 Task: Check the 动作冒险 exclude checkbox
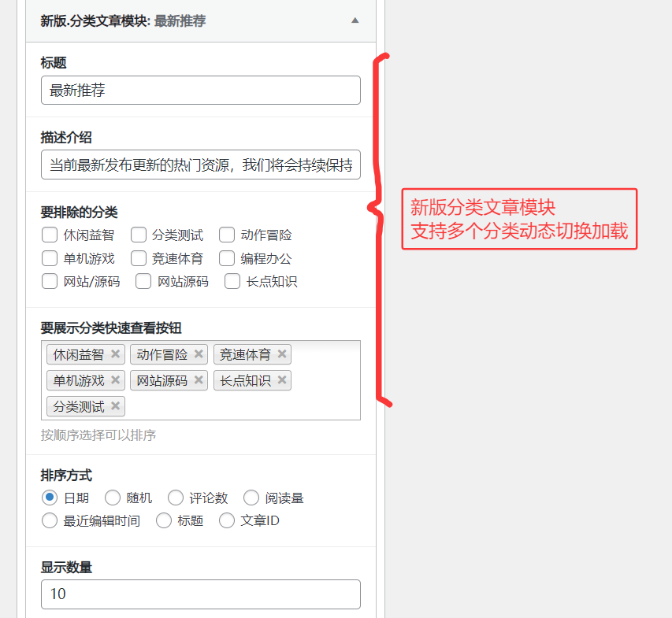pyautogui.click(x=227, y=235)
